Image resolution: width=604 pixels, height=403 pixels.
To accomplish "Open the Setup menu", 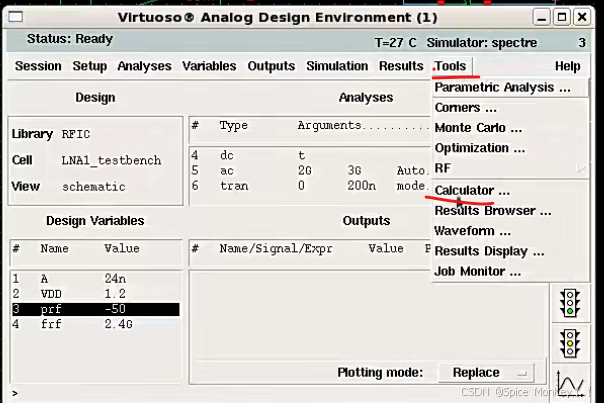I will tap(90, 66).
